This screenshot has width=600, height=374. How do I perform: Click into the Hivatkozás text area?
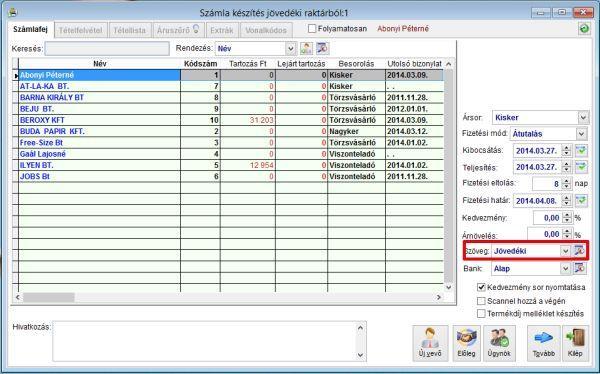205,341
